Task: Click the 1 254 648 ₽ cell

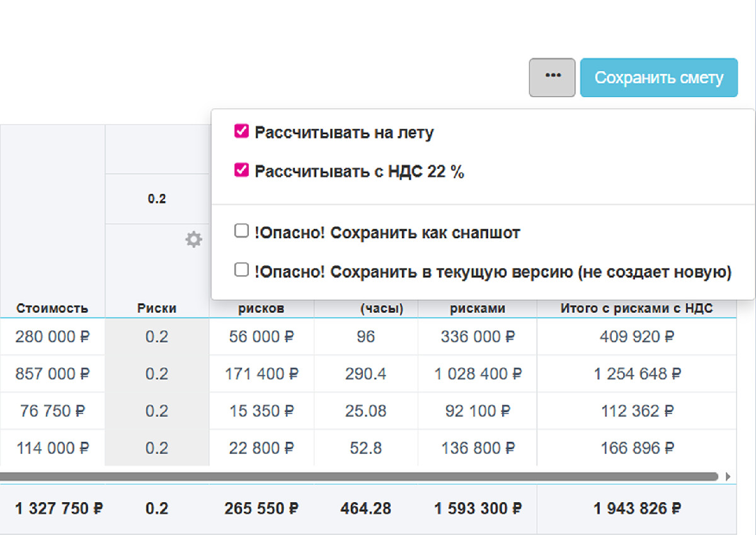Action: pyautogui.click(x=636, y=374)
